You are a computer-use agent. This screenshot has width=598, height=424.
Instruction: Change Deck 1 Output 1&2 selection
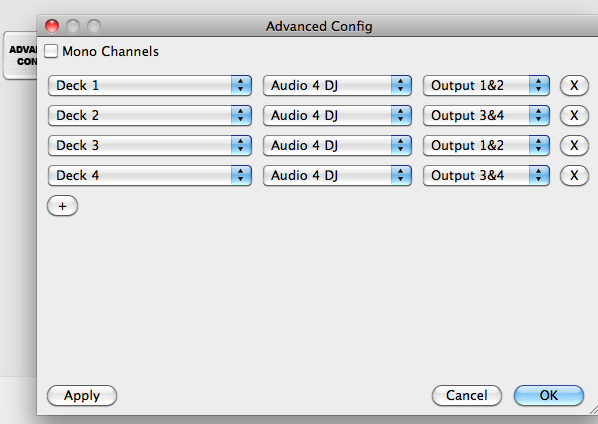pos(486,85)
